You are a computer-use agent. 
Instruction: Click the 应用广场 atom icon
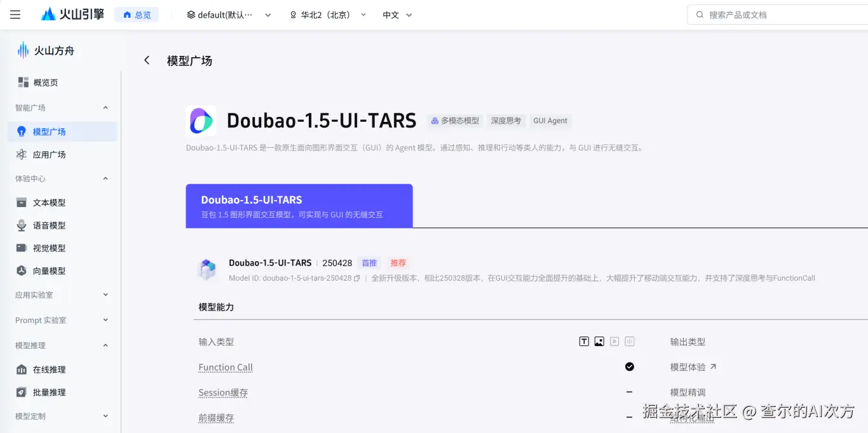tap(22, 154)
